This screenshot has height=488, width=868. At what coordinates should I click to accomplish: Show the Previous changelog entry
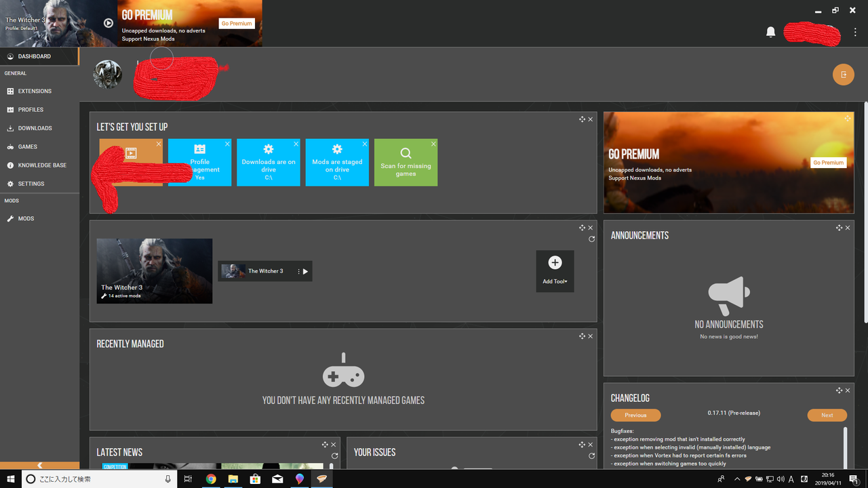[635, 415]
